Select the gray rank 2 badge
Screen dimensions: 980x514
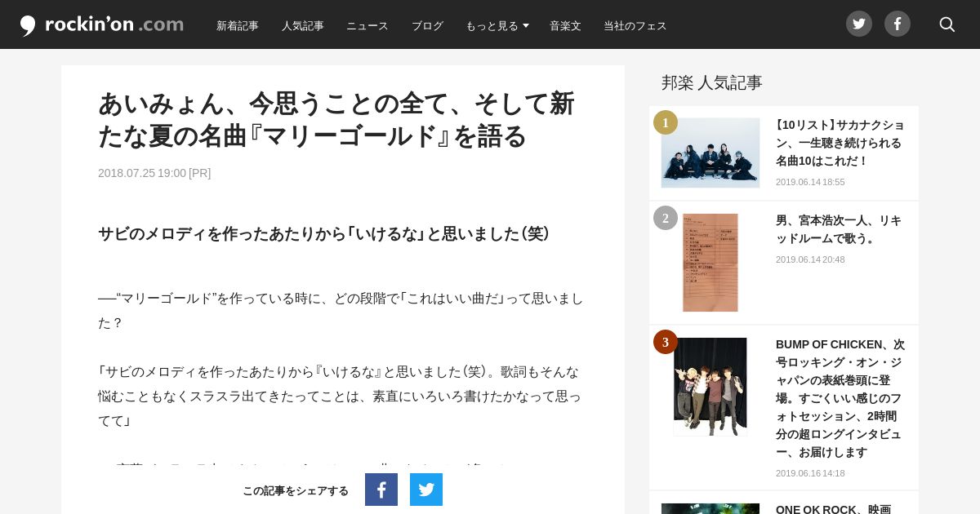coord(666,218)
